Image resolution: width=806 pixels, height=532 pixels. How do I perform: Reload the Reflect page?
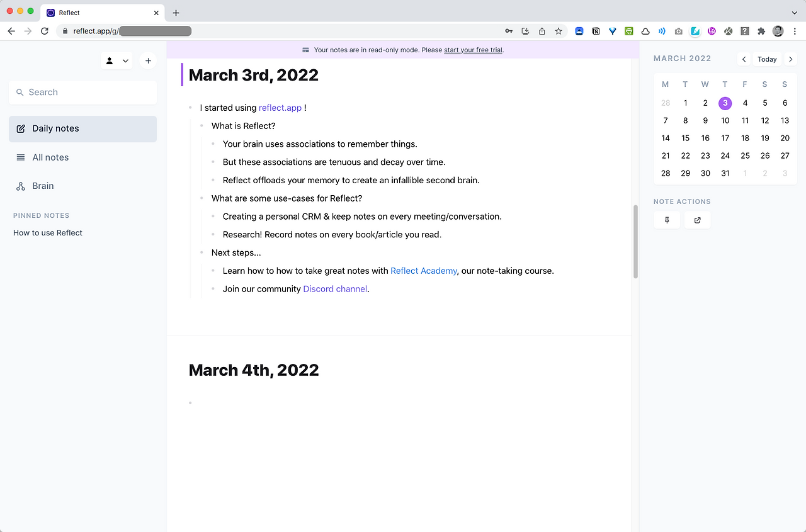click(45, 31)
